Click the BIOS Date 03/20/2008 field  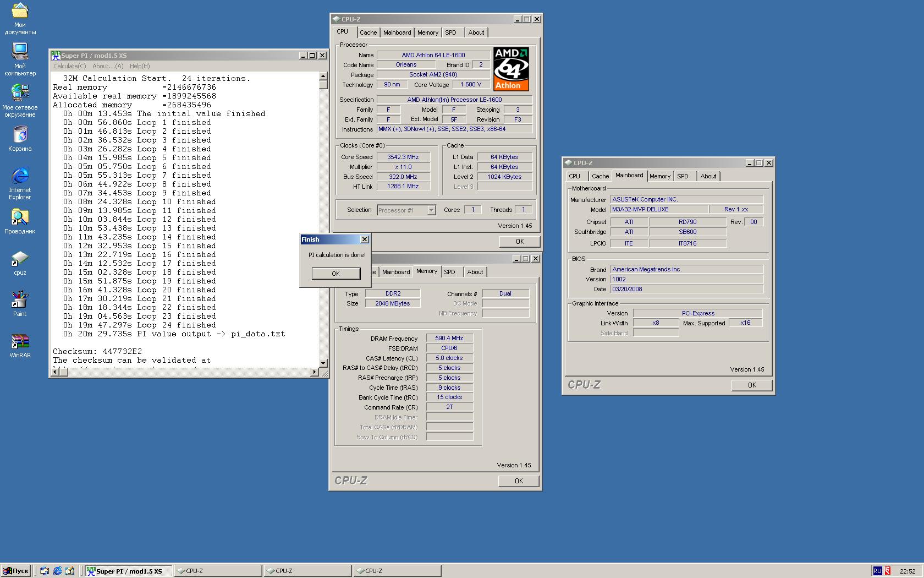pos(687,289)
